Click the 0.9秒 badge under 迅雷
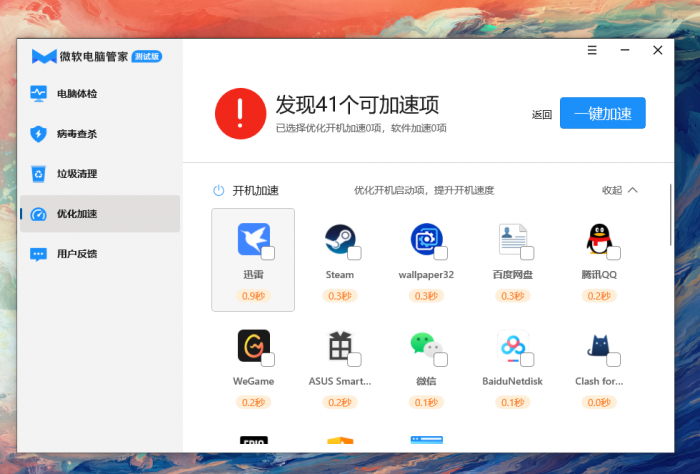Screen dimensions: 700x474 (x=253, y=296)
